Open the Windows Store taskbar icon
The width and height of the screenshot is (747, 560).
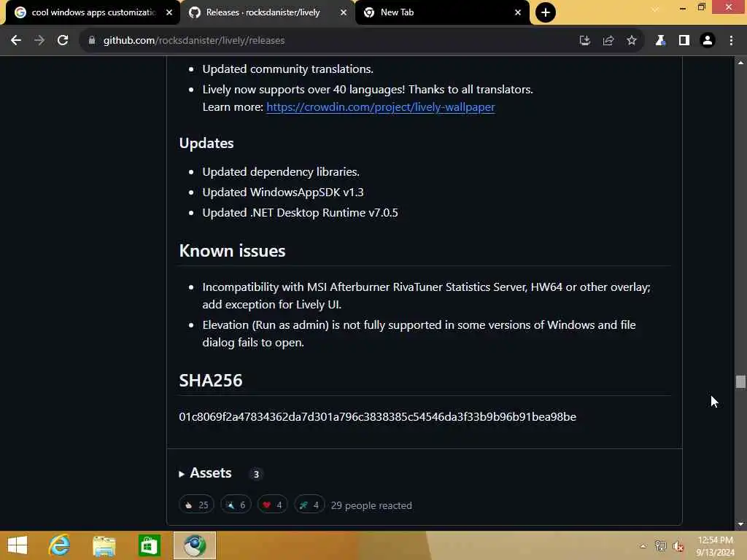tap(149, 545)
